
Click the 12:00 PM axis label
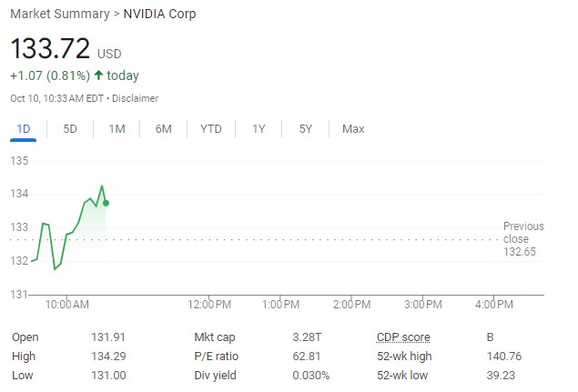pos(211,303)
